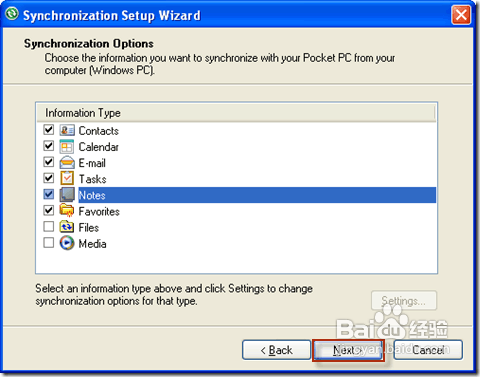Uncheck the Contacts checkbox
This screenshot has height=377, width=480.
(x=49, y=129)
